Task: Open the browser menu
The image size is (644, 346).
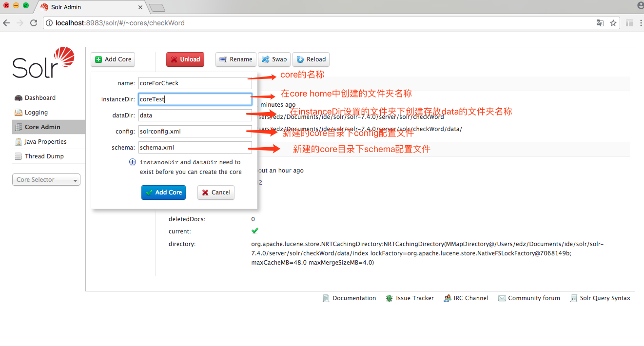Action: 640,23
